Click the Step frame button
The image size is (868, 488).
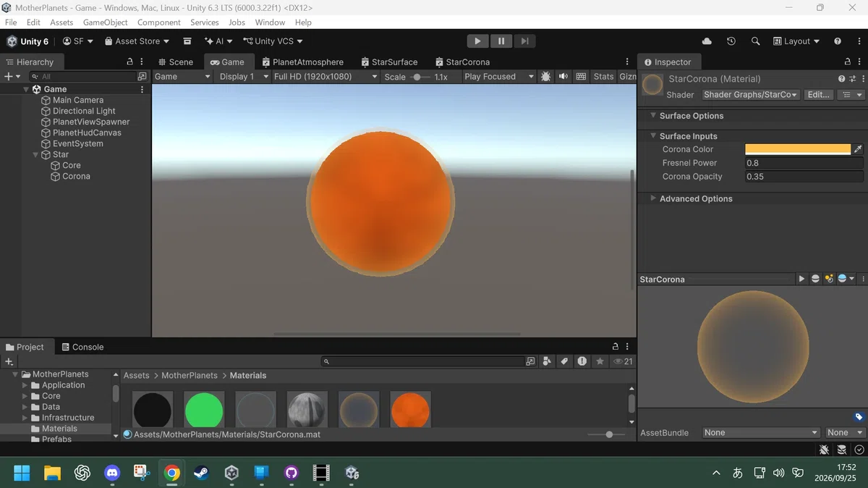point(525,41)
